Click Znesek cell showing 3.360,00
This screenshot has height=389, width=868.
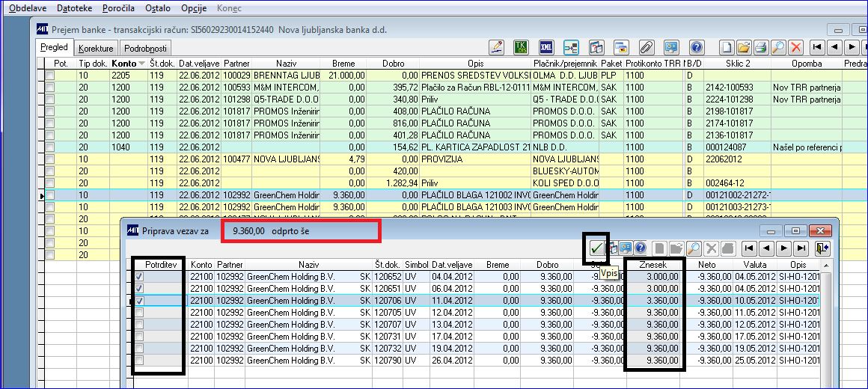coord(656,301)
